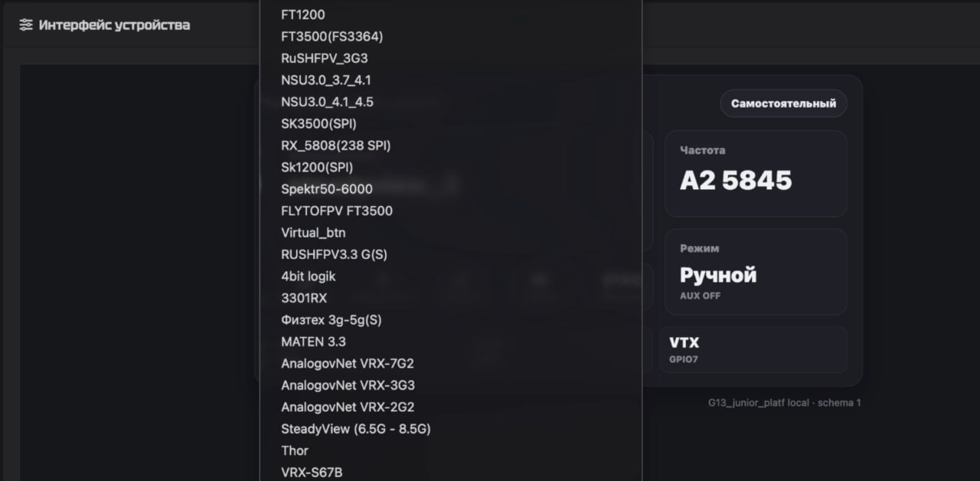Choose FT3500(FS3364) option
This screenshot has width=980, height=481.
pyautogui.click(x=451, y=36)
